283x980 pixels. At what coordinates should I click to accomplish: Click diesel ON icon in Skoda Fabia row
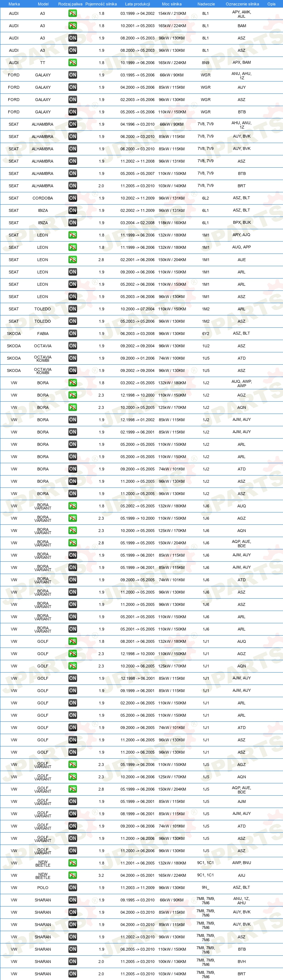pyautogui.click(x=73, y=333)
